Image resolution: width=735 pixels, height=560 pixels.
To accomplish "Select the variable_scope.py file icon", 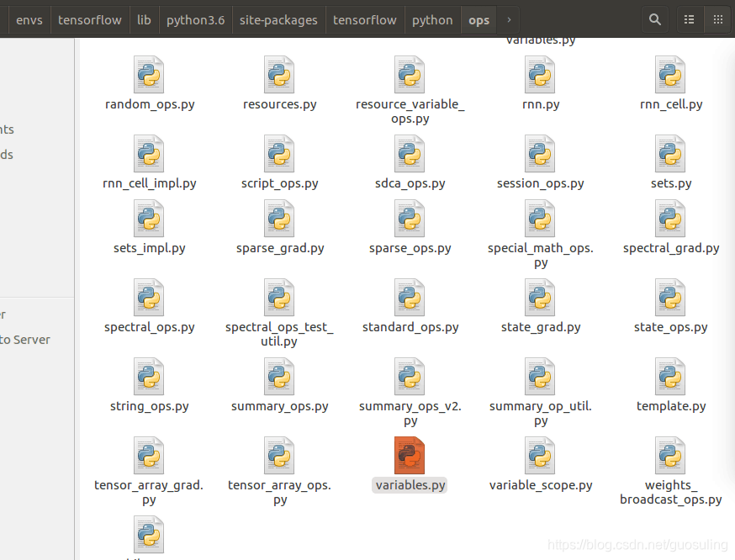I will (x=540, y=456).
